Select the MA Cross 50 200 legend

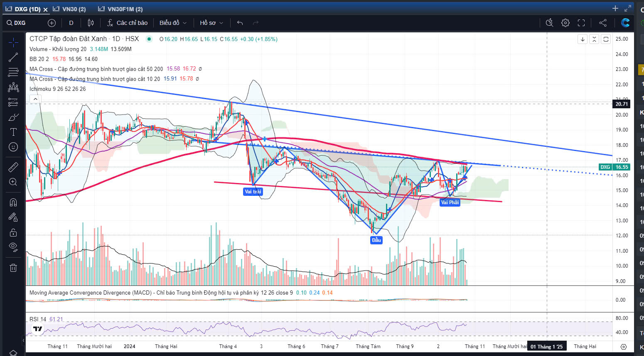96,69
